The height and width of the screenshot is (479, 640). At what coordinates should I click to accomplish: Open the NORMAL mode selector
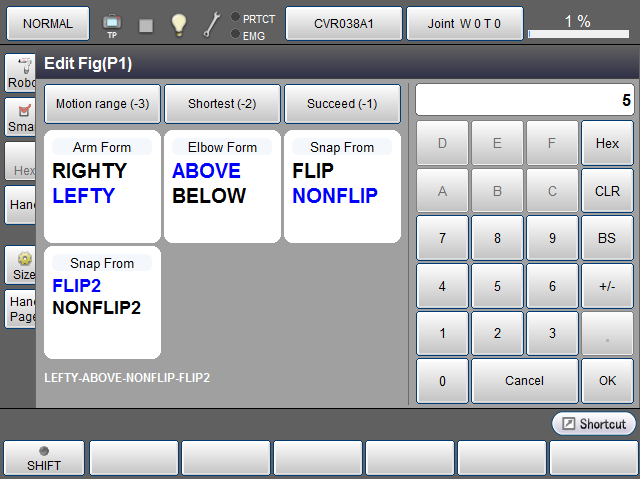click(x=48, y=23)
